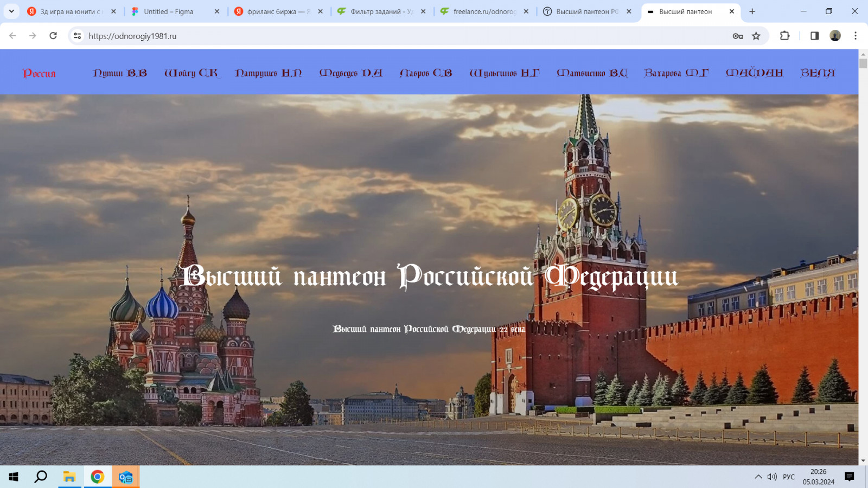Switch the РУС keyboard language indicator
868x488 pixels.
point(789,477)
